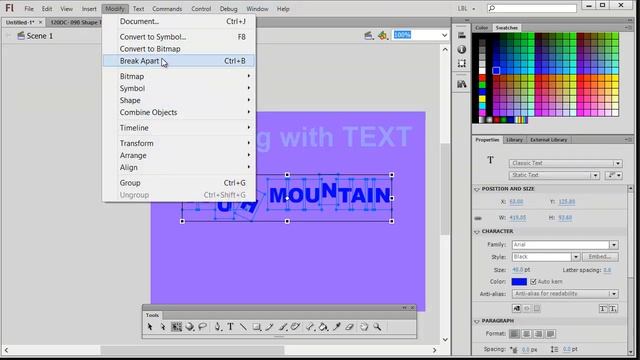Image resolution: width=640 pixels, height=360 pixels.
Task: Set paragraph format to justify
Action: tap(551, 334)
